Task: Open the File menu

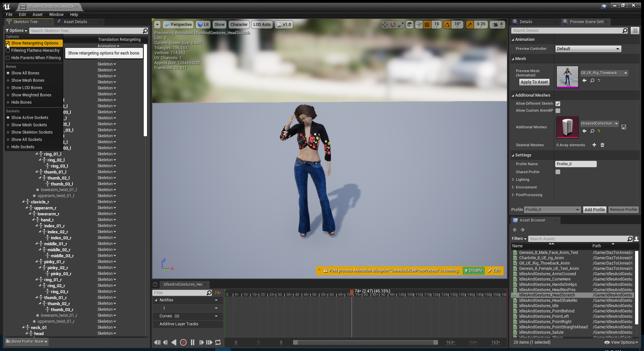Action: (x=9, y=15)
